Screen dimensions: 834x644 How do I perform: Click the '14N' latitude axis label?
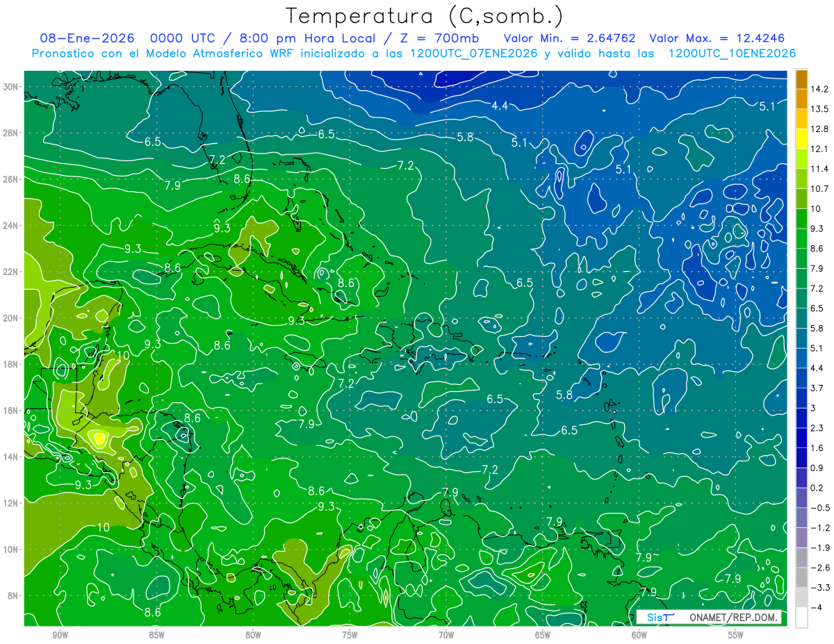pyautogui.click(x=10, y=456)
